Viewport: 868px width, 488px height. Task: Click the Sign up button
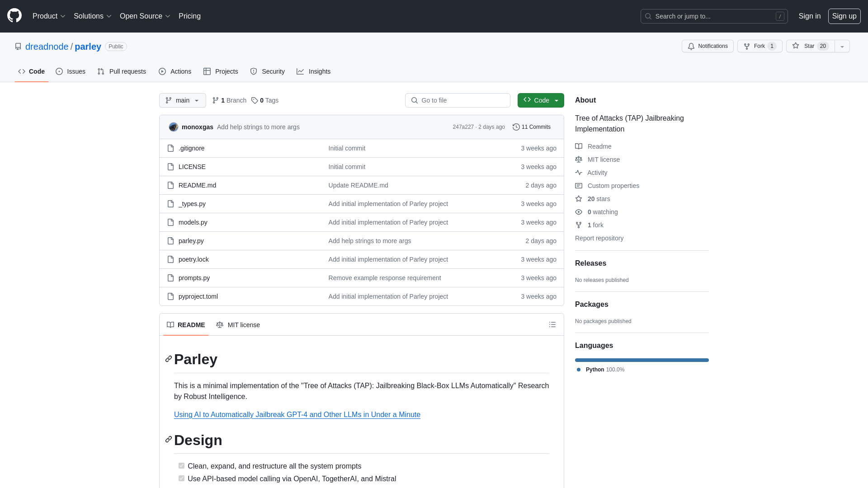pyautogui.click(x=844, y=16)
